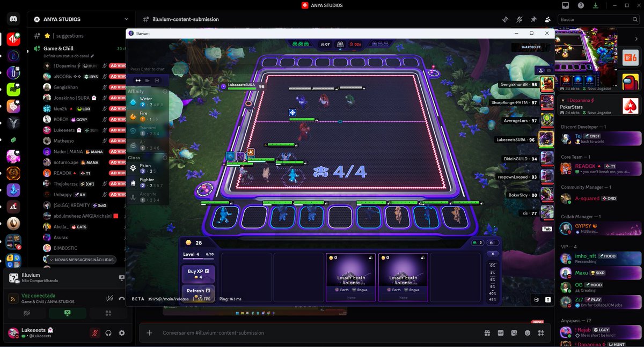Viewport: 644px width, 347px height.
Task: Click the green screen share button
Action: click(67, 313)
